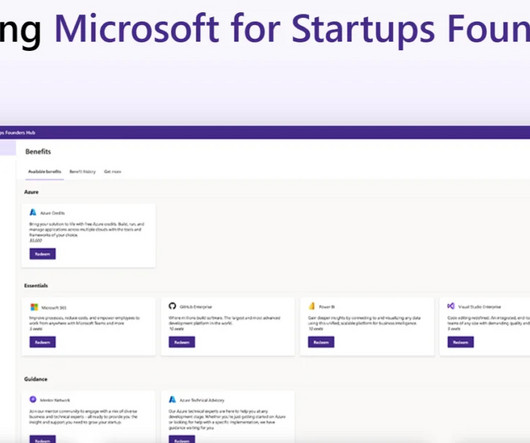Redeem the Visual Studio Enterprise benefit
The height and width of the screenshot is (443, 530).
tap(461, 342)
